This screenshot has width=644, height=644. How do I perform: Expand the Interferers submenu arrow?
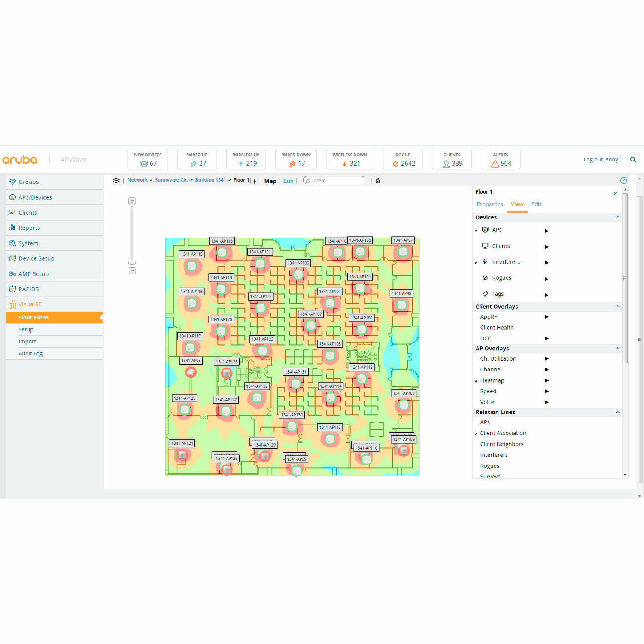point(547,263)
